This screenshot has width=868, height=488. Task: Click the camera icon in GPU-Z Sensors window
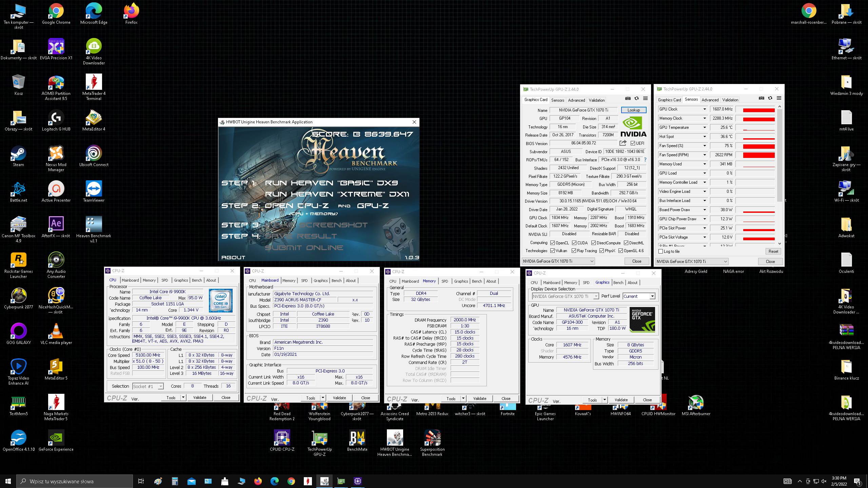[x=762, y=98]
